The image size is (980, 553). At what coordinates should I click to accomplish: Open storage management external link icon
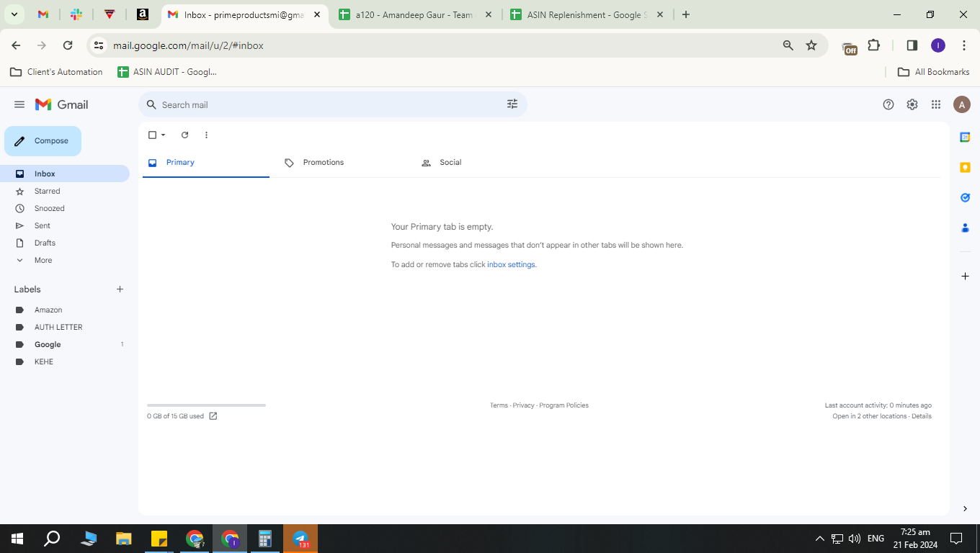pyautogui.click(x=213, y=416)
